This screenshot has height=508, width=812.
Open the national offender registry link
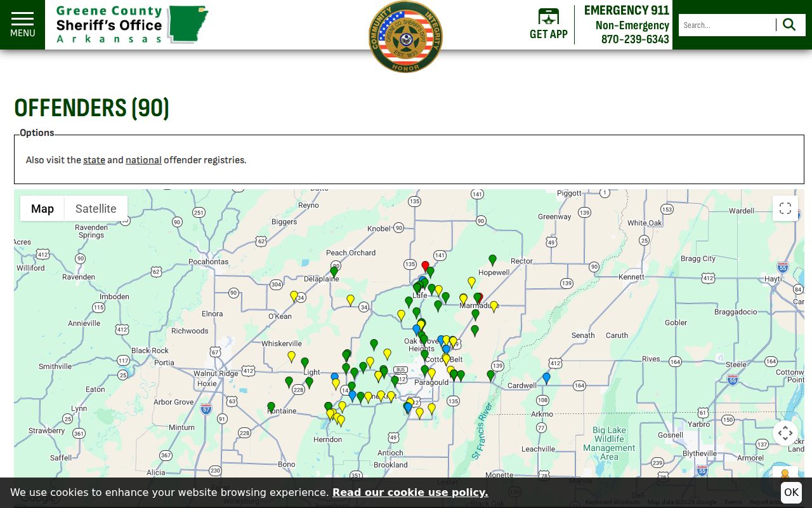point(143,160)
